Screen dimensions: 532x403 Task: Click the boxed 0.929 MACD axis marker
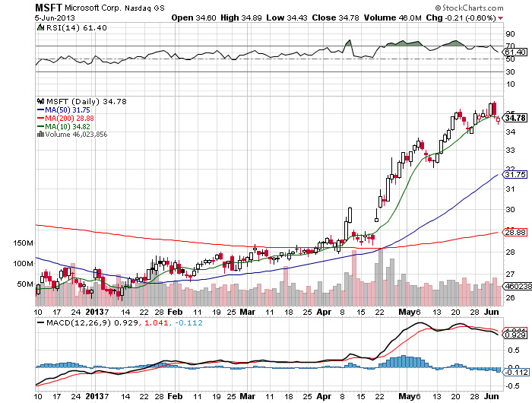click(516, 335)
